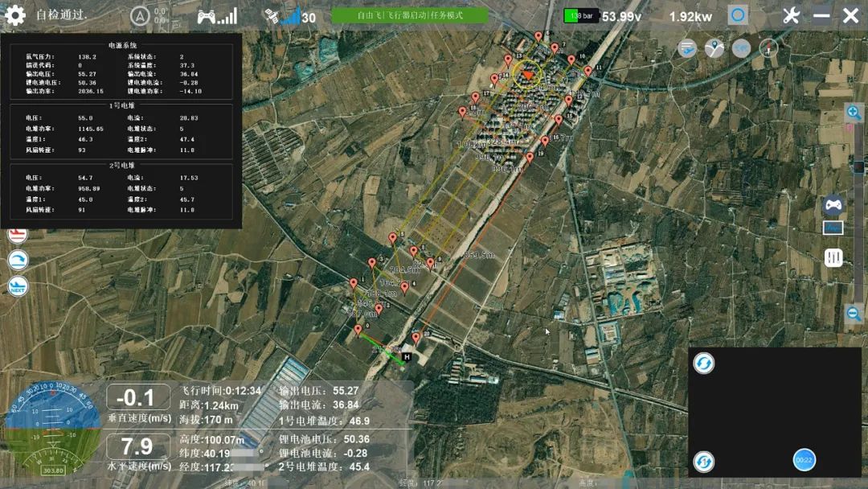Screen dimensions: 868x489
Task: Zoom in on the map
Action: click(x=854, y=113)
